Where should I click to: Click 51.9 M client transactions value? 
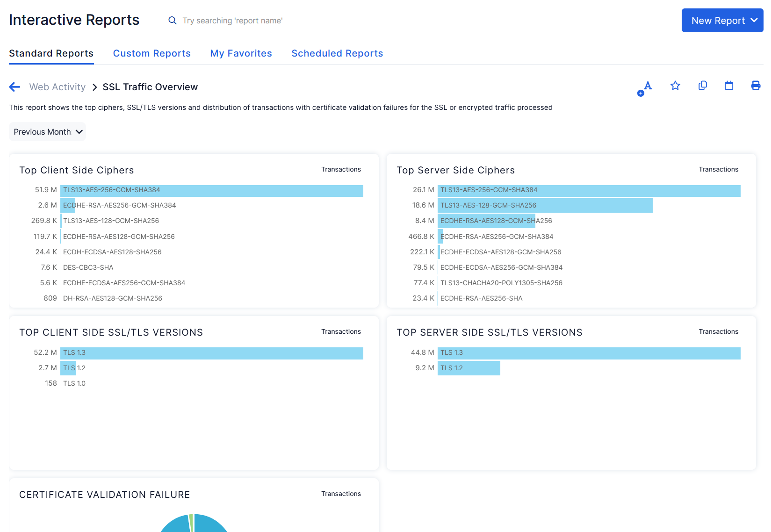point(46,190)
